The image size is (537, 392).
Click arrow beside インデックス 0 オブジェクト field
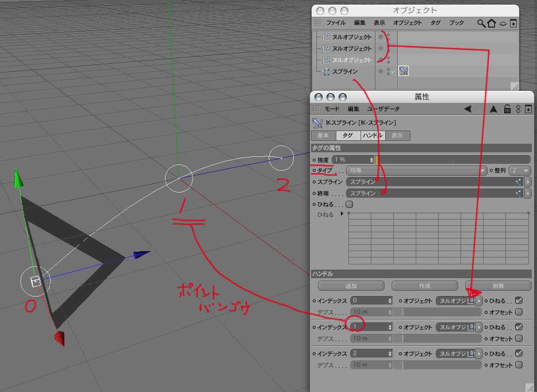click(x=479, y=301)
